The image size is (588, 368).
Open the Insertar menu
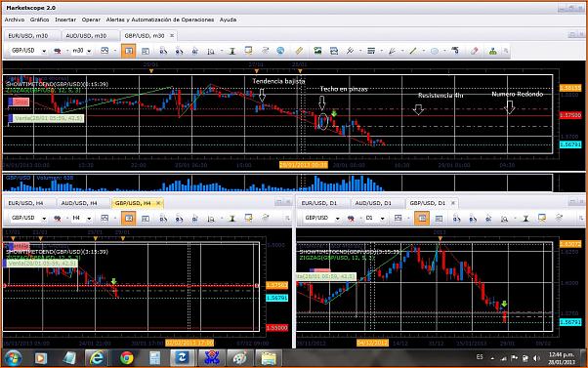pyautogui.click(x=65, y=20)
